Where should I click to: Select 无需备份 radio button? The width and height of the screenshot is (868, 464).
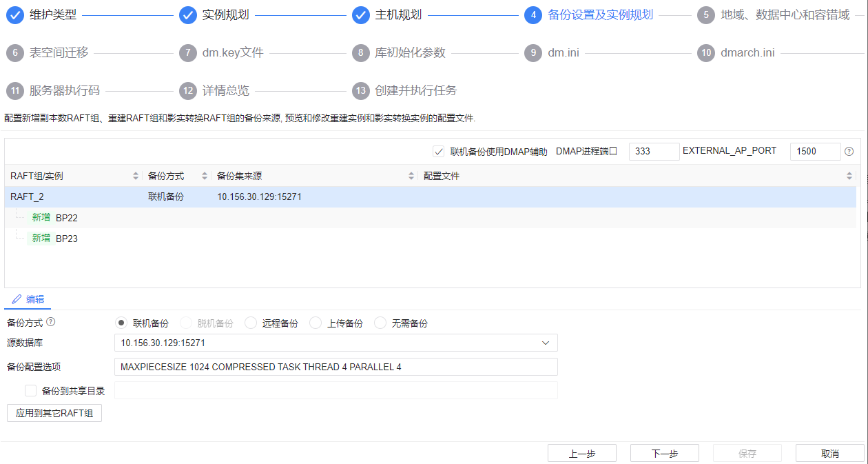pyautogui.click(x=380, y=323)
